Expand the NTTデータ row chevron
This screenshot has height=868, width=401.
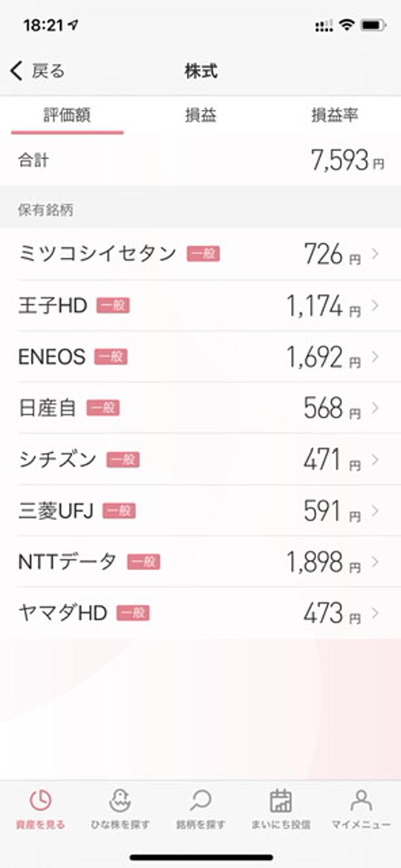coord(374,562)
